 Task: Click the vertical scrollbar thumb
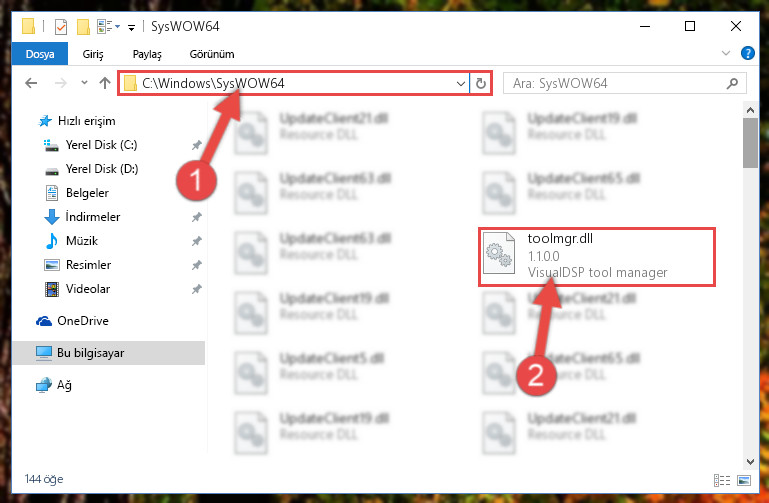(750, 143)
